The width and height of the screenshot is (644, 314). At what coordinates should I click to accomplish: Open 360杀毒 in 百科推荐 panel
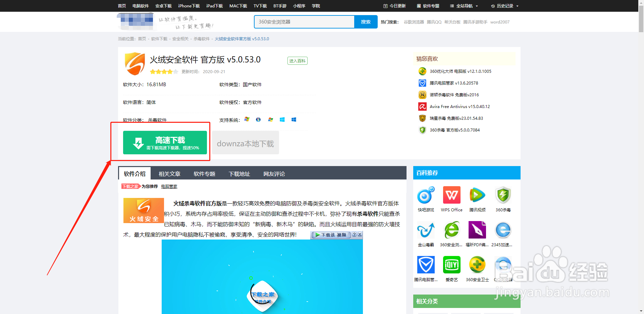point(503,195)
